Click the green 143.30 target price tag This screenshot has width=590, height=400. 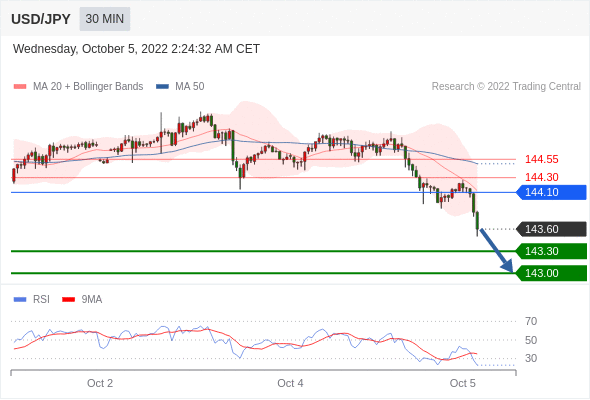551,251
